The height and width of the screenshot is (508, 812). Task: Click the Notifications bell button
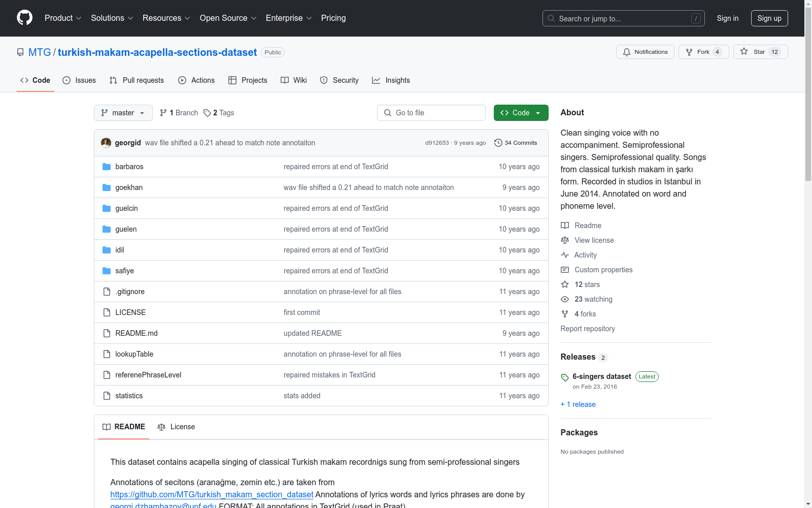pos(645,52)
